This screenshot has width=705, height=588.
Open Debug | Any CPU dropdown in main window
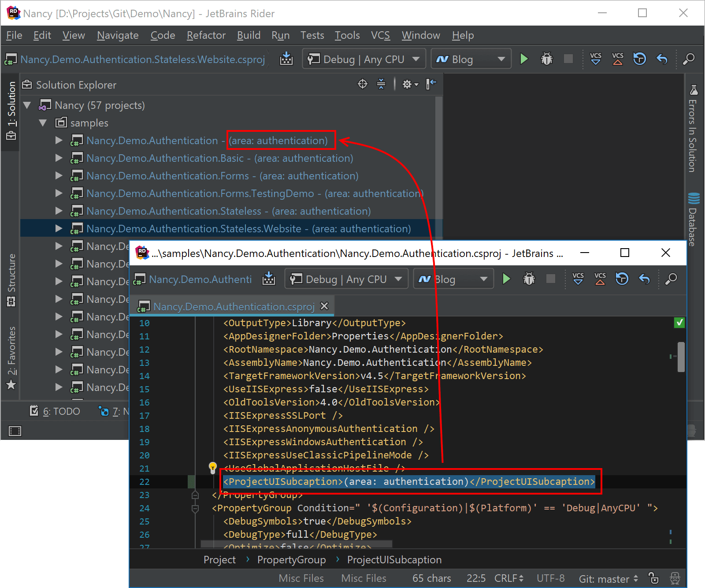(364, 59)
